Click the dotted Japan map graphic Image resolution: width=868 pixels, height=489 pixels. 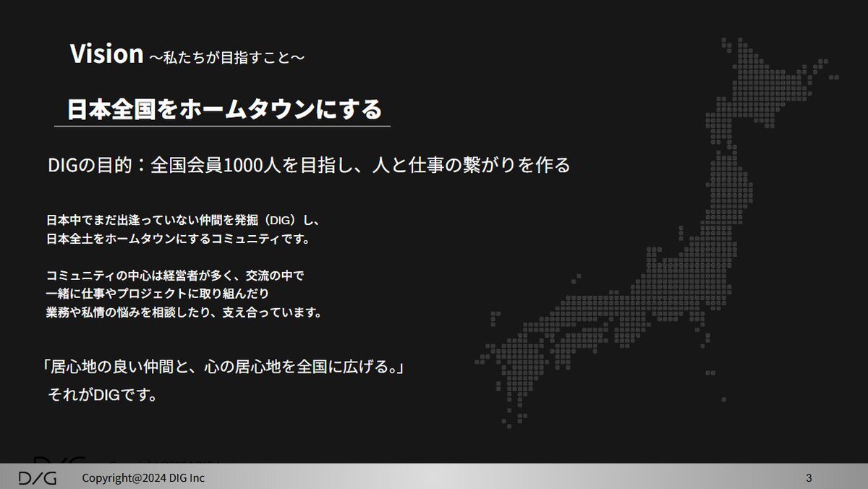point(657,231)
